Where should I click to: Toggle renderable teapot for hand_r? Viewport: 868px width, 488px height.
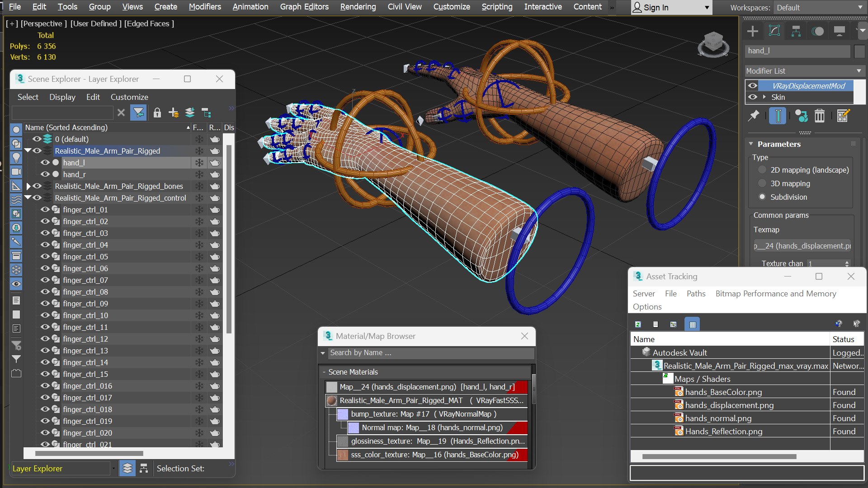tap(215, 174)
